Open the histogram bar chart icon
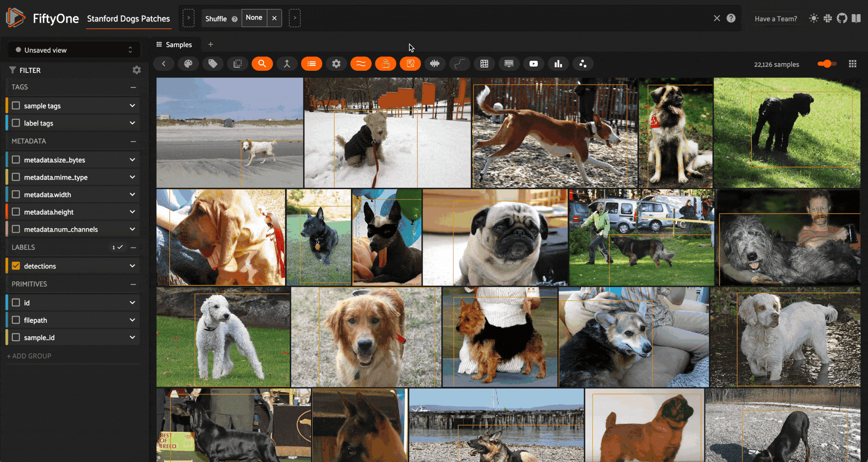 coord(558,64)
